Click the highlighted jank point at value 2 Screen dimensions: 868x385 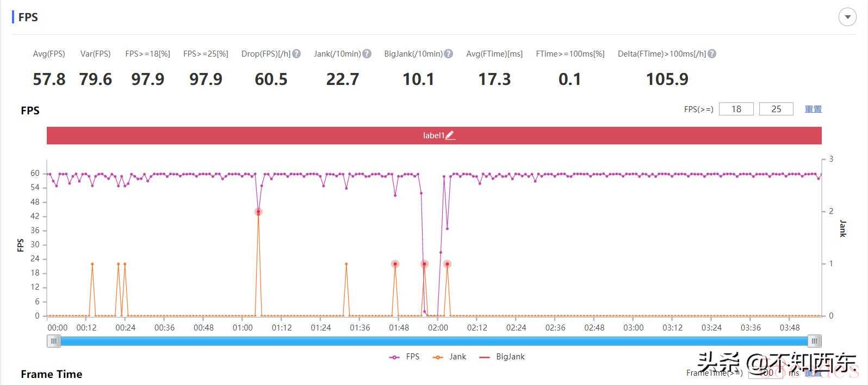258,212
